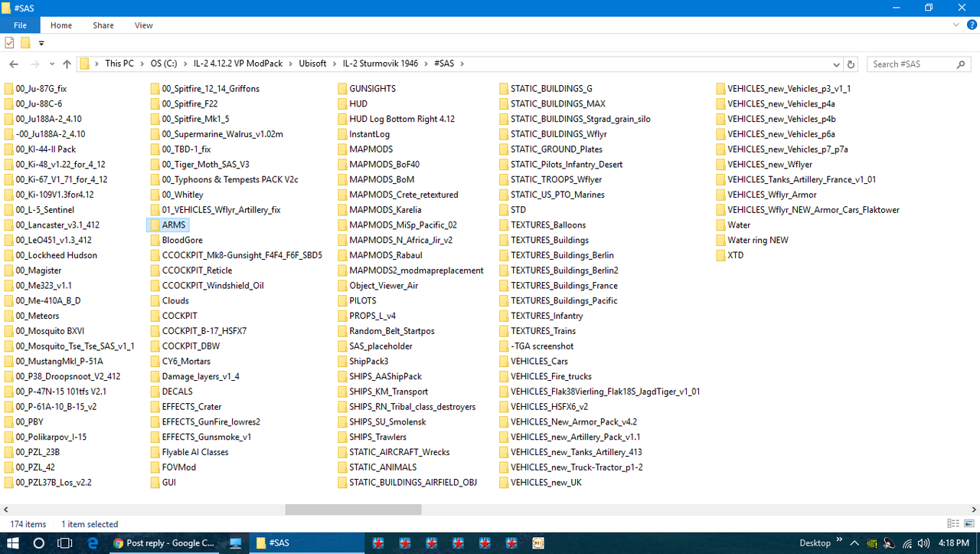This screenshot has height=554, width=980.
Task: Navigate to This PC via the breadcrumb
Action: point(119,64)
